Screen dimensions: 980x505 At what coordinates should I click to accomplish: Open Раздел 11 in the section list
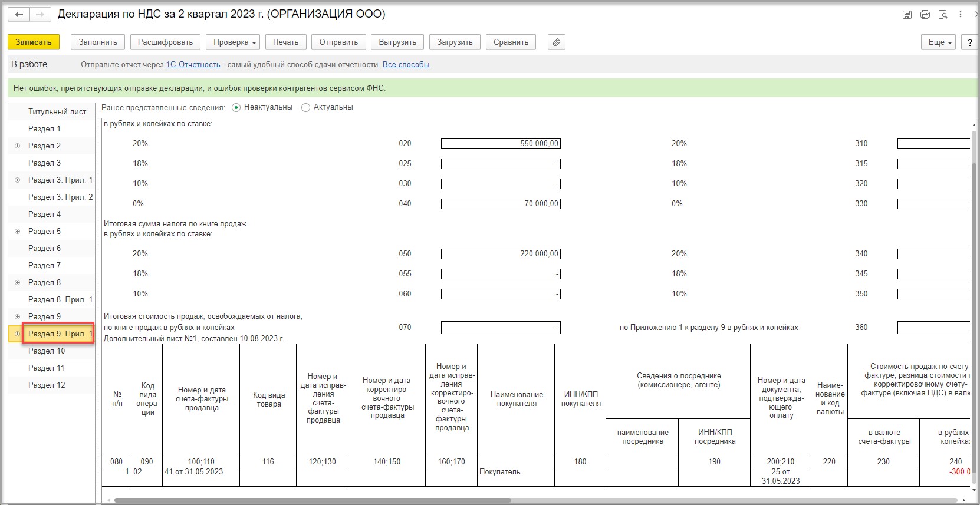(46, 368)
